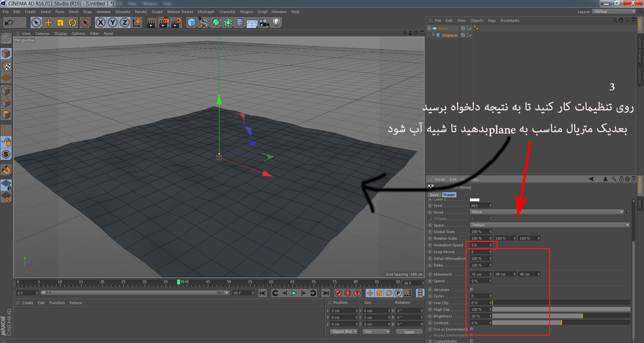Viewport: 644px width, 343px height.
Task: Select the Move tool
Action: (48, 23)
